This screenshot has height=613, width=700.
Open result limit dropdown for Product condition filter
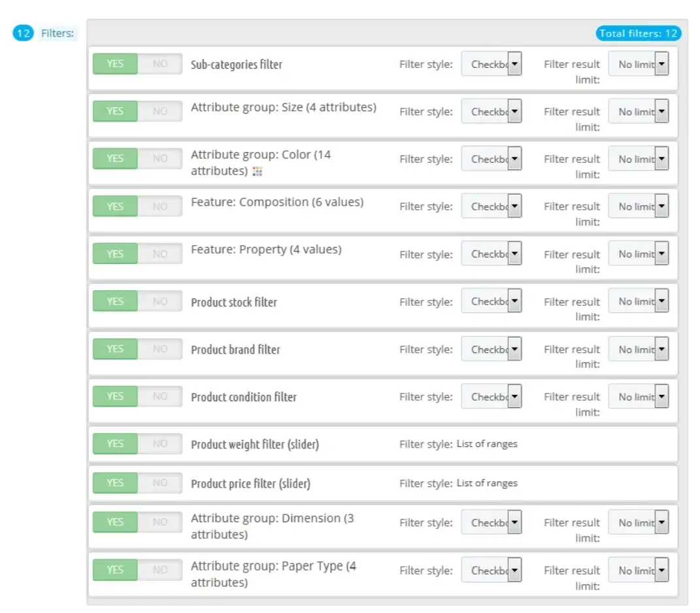(639, 396)
